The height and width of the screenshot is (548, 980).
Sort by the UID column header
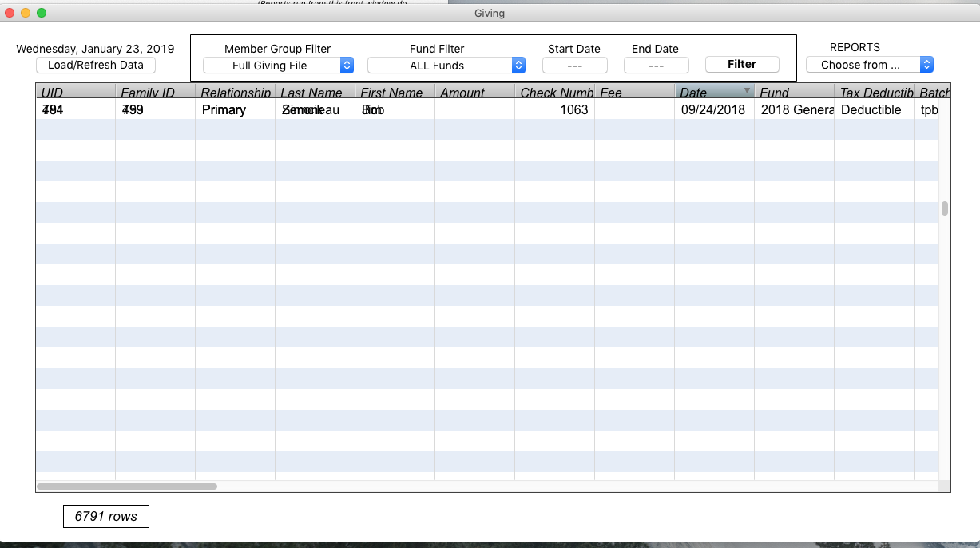(x=75, y=93)
